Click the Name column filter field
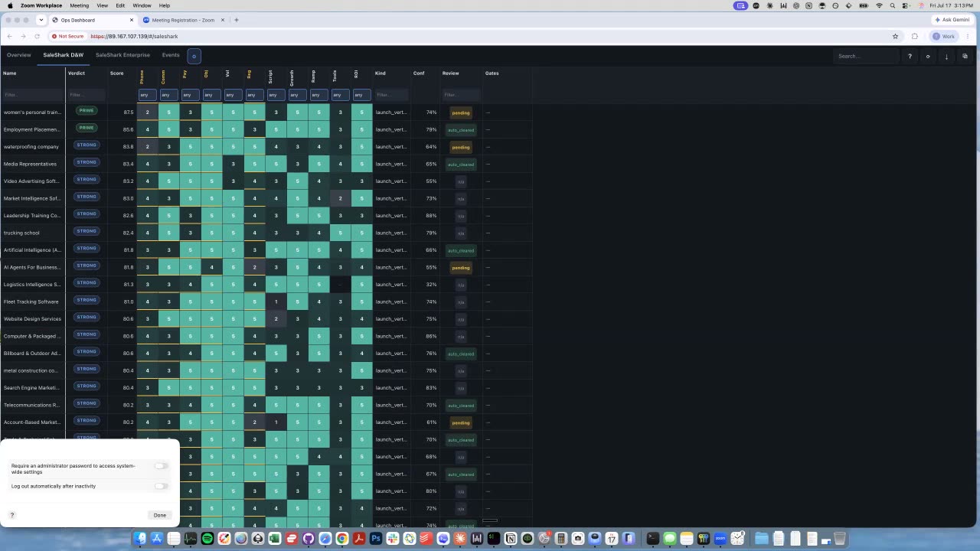Viewport: 980px width, 551px height. tap(32, 95)
